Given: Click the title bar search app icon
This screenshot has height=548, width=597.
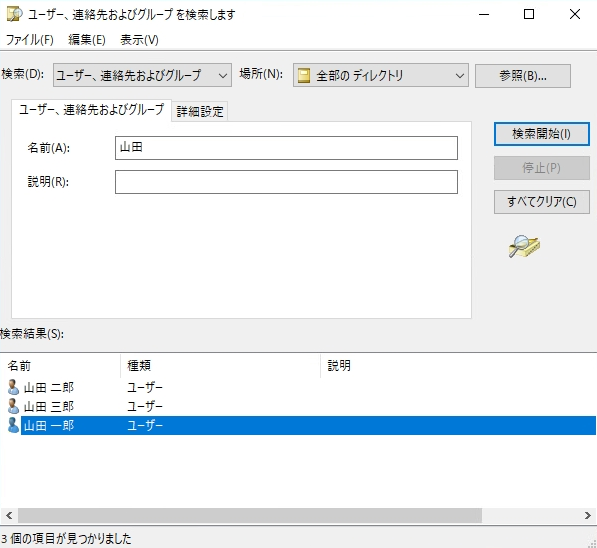Looking at the screenshot, I should (x=14, y=14).
